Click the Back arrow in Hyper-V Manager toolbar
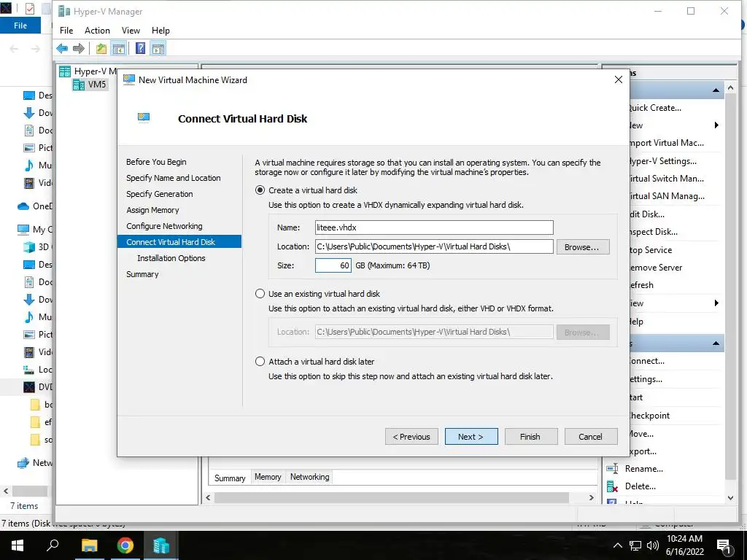Screen dimensions: 747x560 click(62, 48)
